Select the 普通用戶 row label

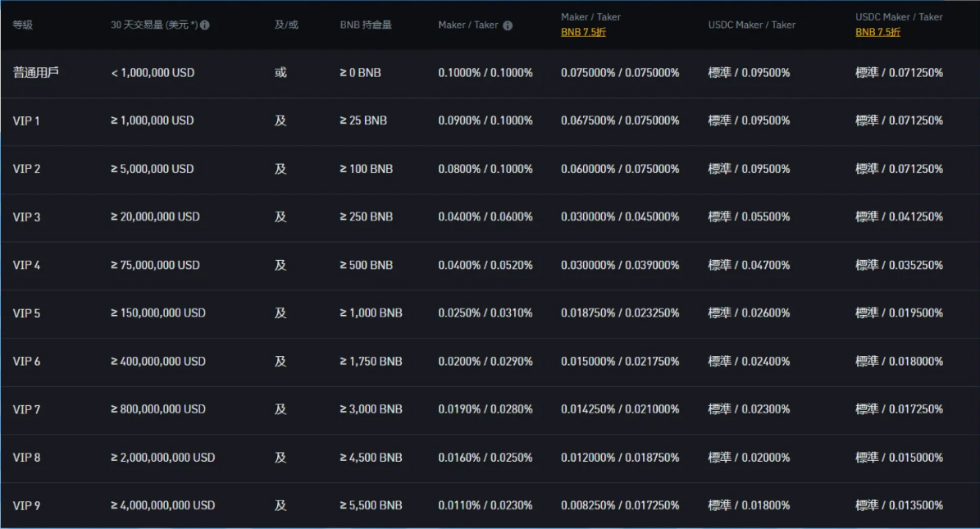click(x=36, y=72)
